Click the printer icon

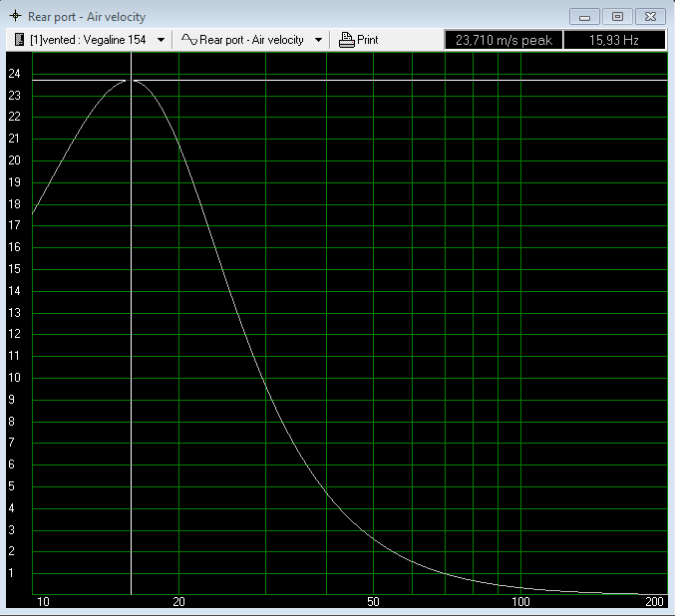coord(346,40)
